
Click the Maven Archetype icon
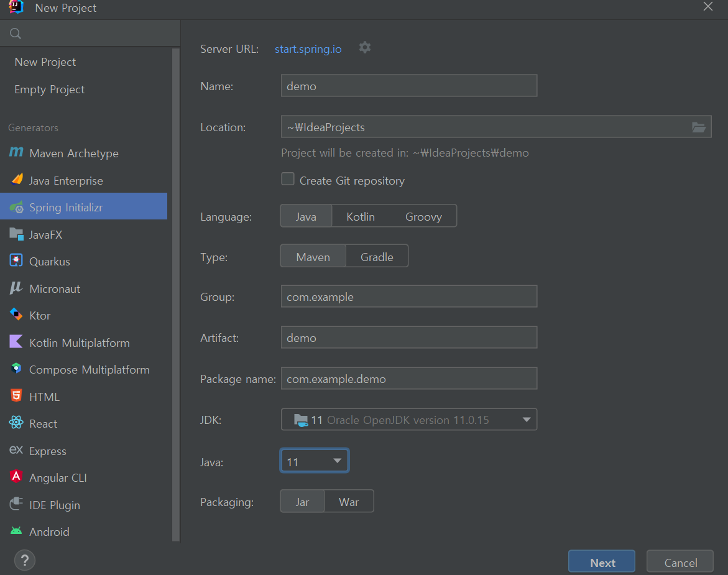[16, 152]
